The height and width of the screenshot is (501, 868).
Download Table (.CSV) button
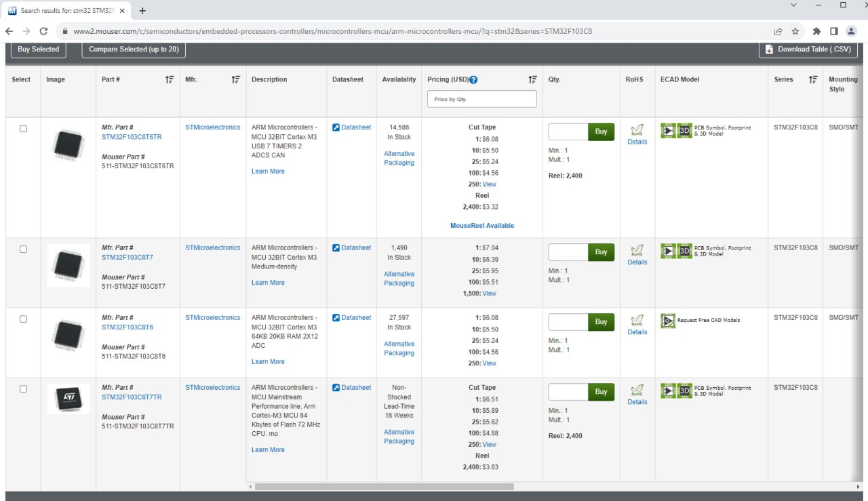(808, 49)
